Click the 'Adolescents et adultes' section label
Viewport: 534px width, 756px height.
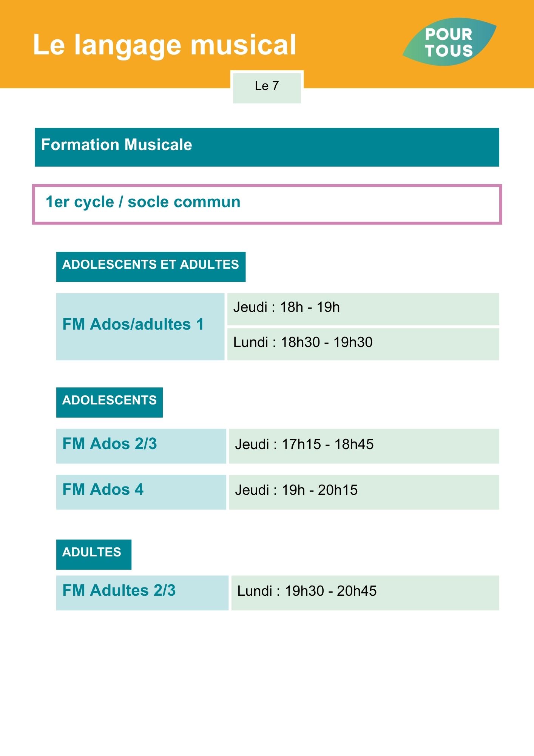coord(151,267)
